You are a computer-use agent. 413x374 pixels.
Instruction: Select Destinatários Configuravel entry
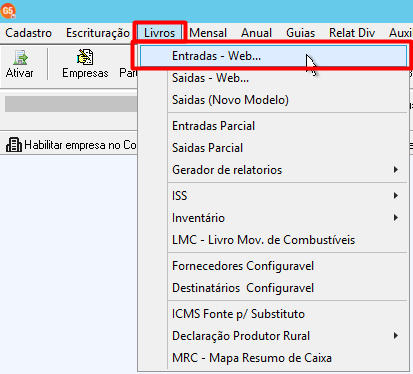(273, 288)
